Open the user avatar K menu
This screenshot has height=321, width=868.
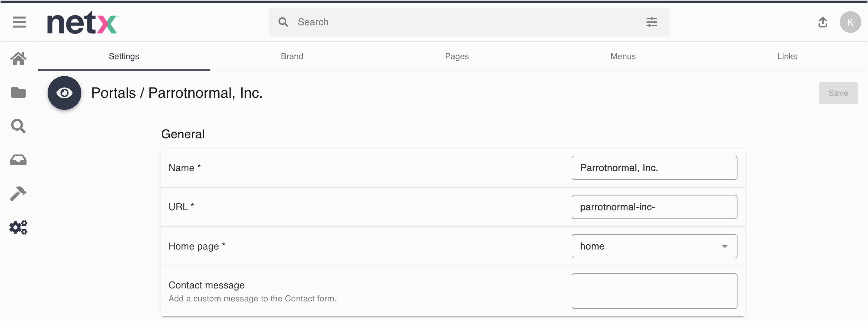click(x=850, y=22)
